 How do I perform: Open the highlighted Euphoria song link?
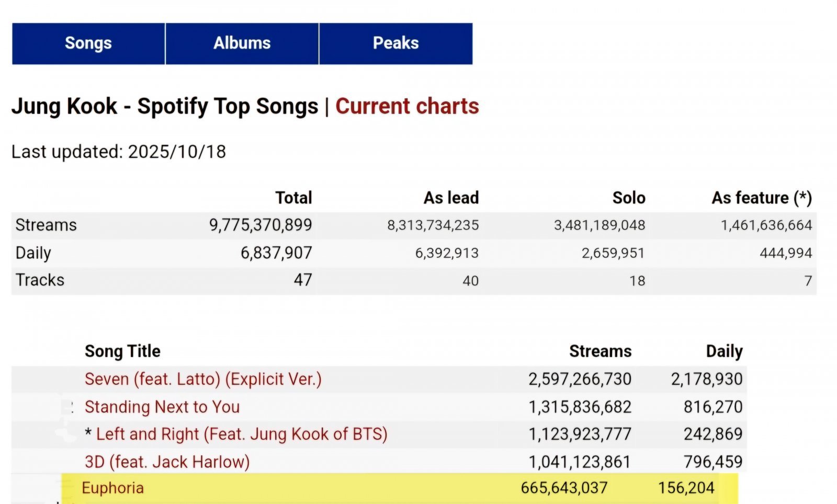point(112,488)
